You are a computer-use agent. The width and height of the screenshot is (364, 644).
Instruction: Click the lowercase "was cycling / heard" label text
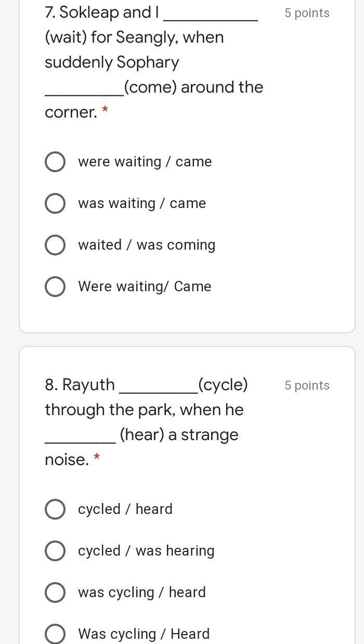[x=142, y=593]
